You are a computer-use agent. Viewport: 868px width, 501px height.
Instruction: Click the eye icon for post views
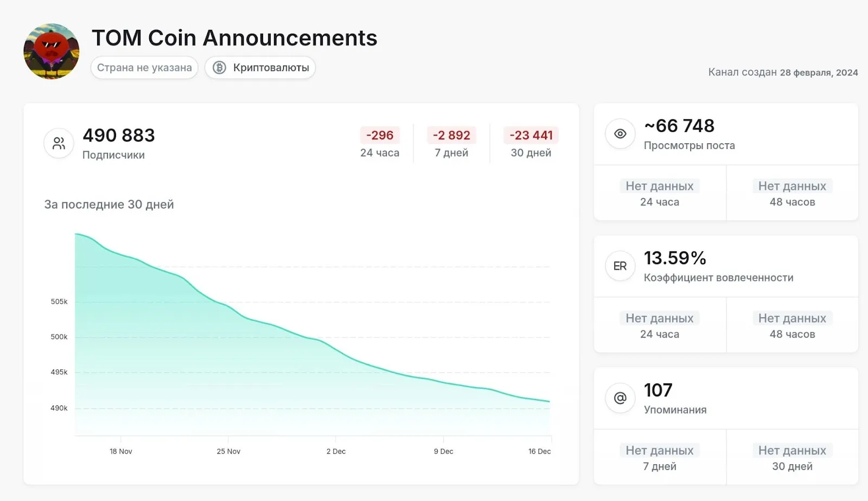[x=620, y=133]
